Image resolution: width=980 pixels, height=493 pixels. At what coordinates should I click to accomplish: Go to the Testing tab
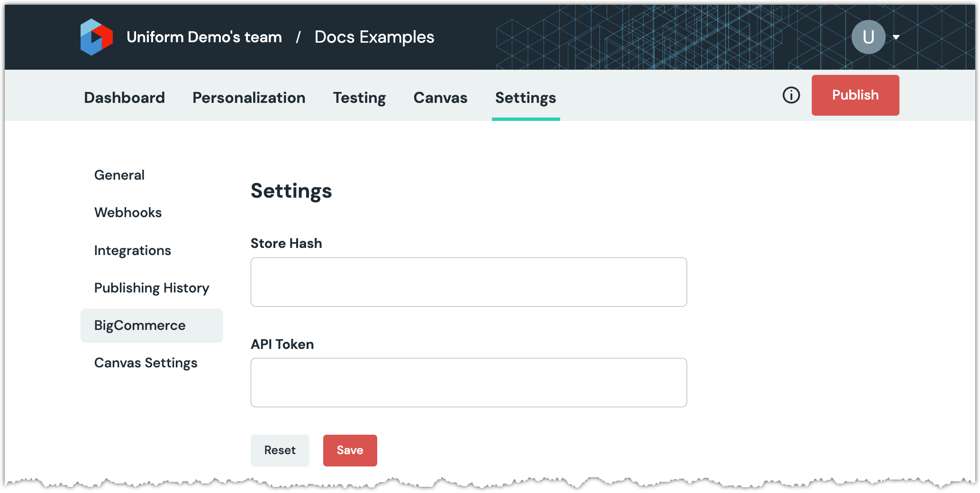(359, 98)
